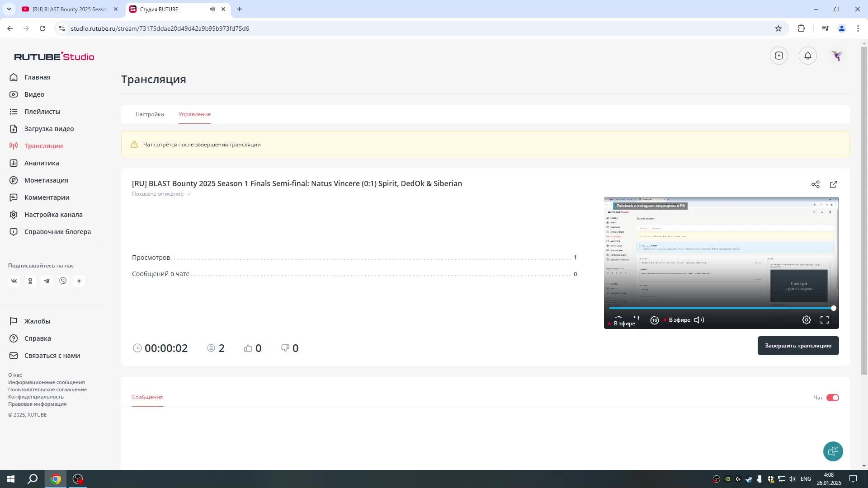Select the Сообщения tab
This screenshot has width=868, height=488.
(147, 397)
